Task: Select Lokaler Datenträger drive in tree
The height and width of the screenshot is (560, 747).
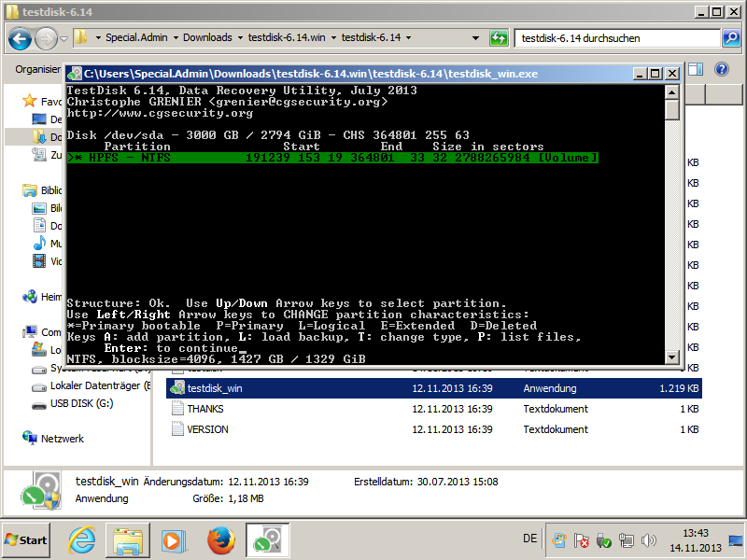Action: (x=91, y=385)
